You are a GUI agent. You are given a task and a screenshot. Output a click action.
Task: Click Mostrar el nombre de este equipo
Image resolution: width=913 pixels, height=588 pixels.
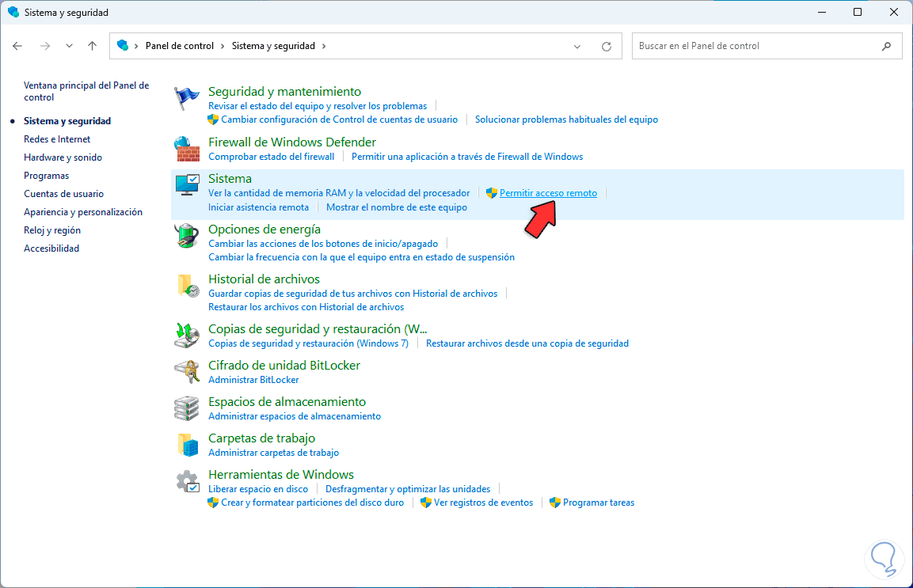click(397, 207)
